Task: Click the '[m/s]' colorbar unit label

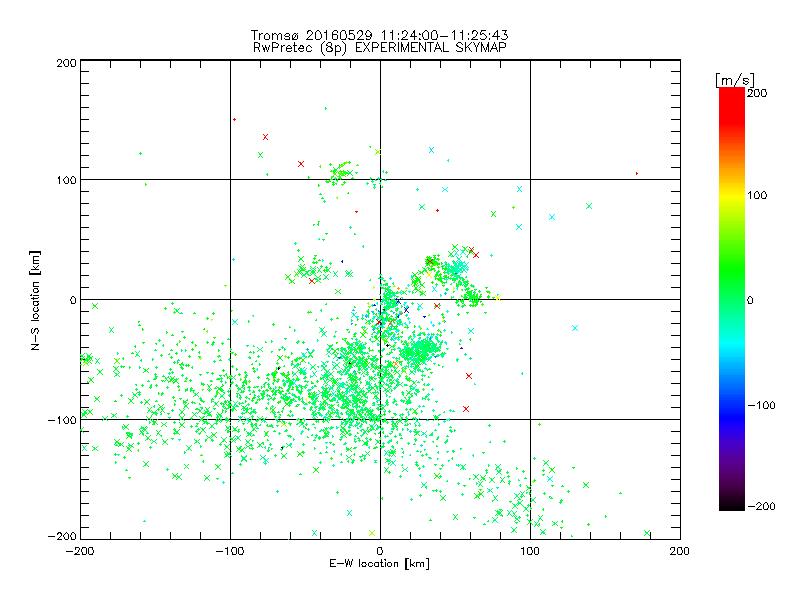Action: [734, 80]
